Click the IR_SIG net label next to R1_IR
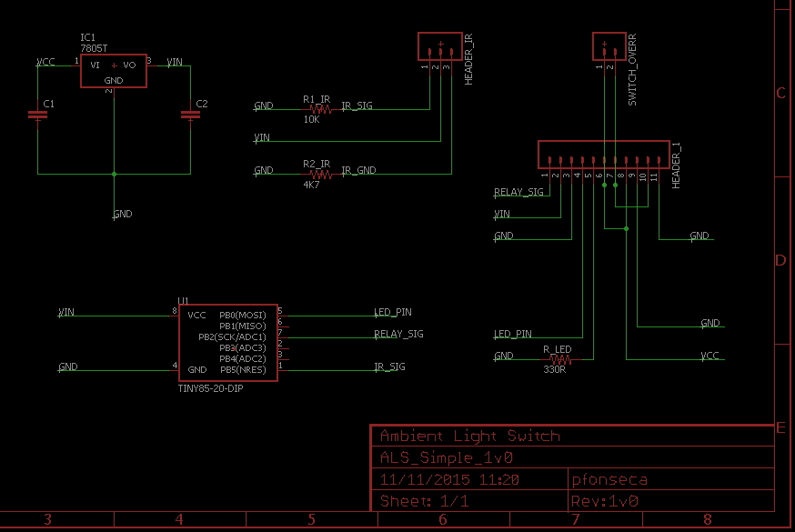Image resolution: width=795 pixels, height=532 pixels. pyautogui.click(x=357, y=106)
